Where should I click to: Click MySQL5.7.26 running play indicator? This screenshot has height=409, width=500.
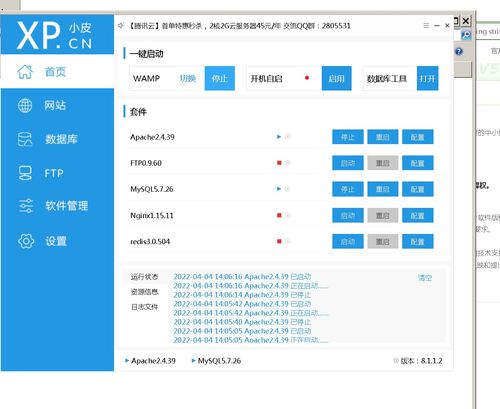coord(279,189)
